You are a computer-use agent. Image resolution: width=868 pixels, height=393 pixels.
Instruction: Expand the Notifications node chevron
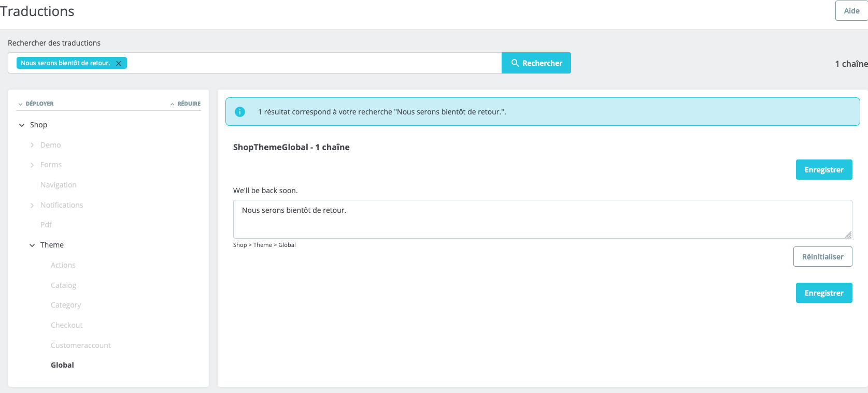(32, 206)
